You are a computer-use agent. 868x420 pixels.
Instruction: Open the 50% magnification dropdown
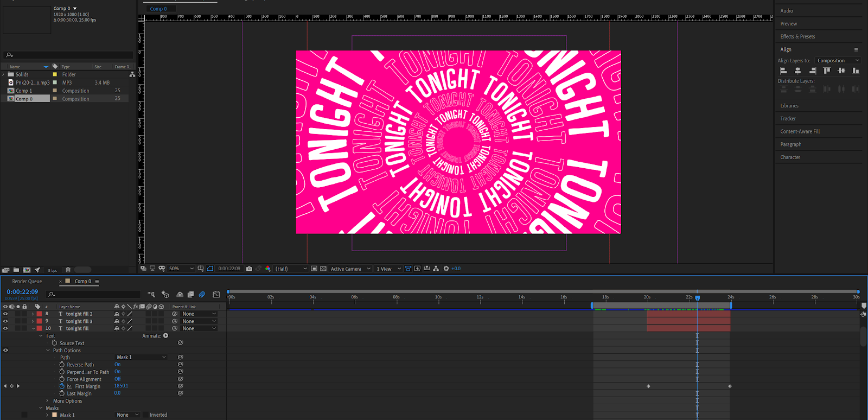pyautogui.click(x=181, y=269)
